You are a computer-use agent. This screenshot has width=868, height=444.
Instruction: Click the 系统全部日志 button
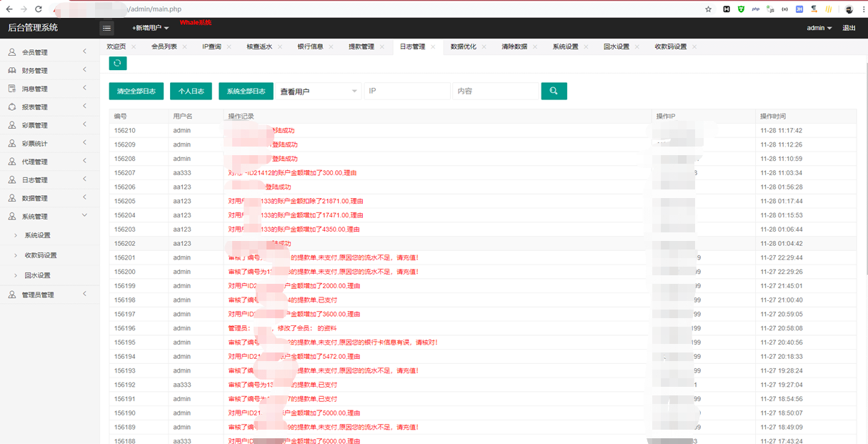pos(246,91)
